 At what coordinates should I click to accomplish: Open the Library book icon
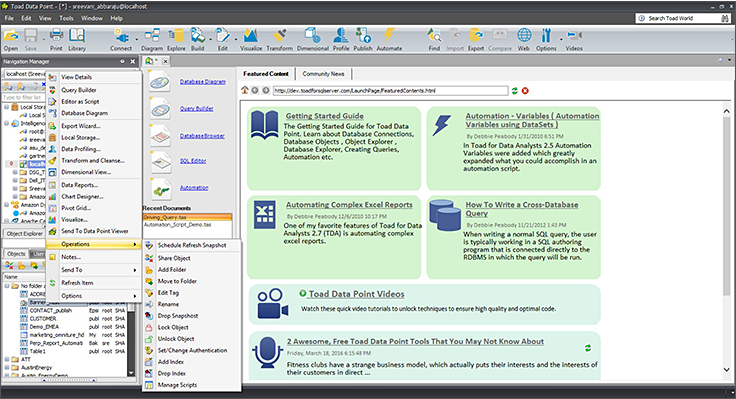(77, 39)
